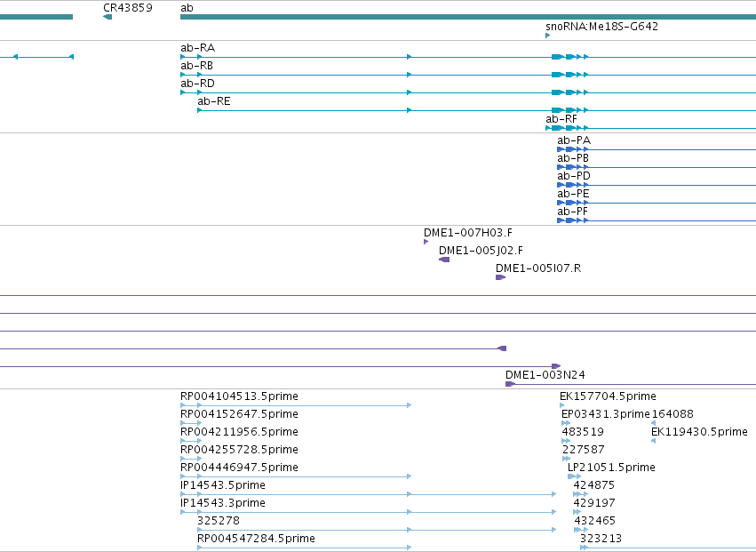The height and width of the screenshot is (552, 756).
Task: Click the DME1-005I07.R feature glyph
Action: pyautogui.click(x=500, y=277)
